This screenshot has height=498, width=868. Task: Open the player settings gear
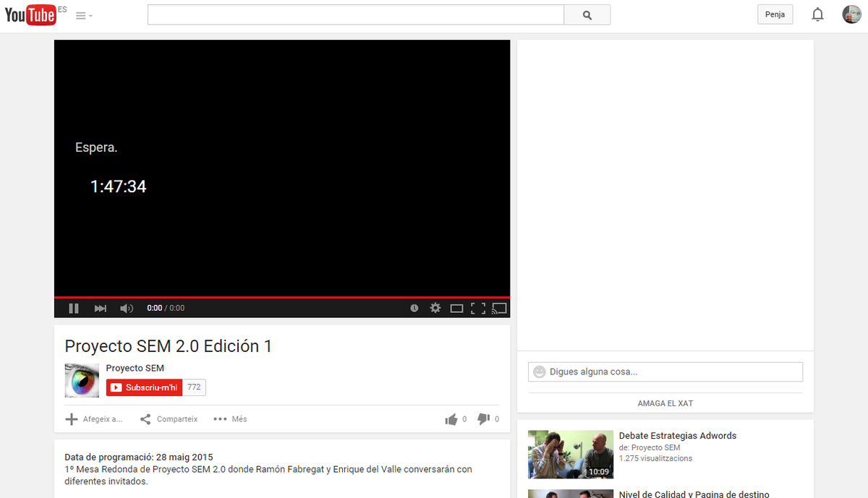pos(435,308)
